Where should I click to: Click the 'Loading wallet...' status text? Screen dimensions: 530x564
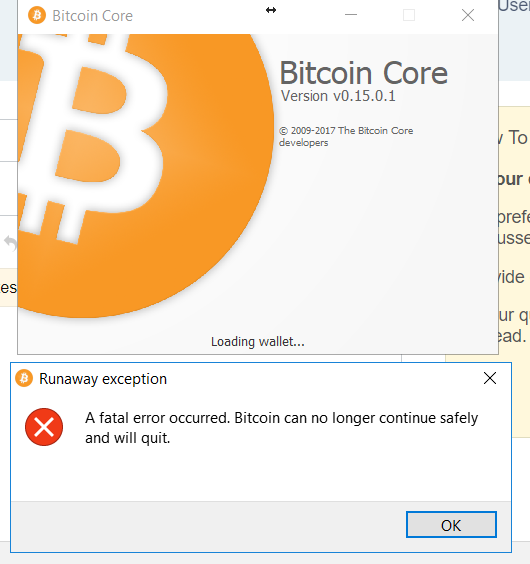(x=258, y=342)
